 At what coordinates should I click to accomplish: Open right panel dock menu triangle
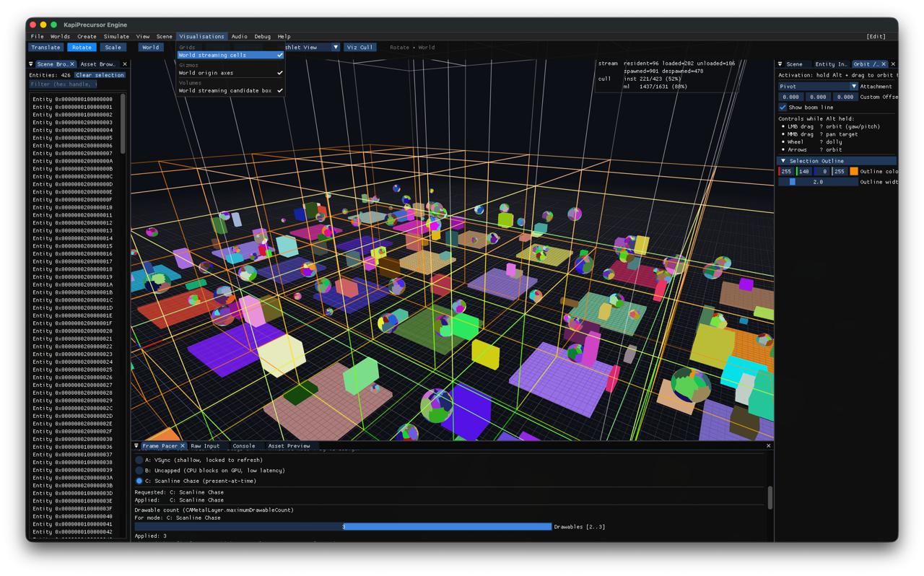pos(780,64)
